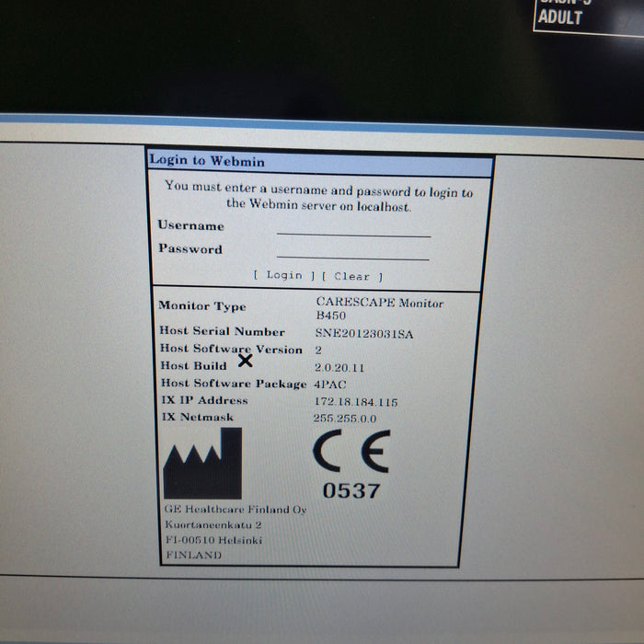Click the Host Serial Number value SNE20123031SA
The height and width of the screenshot is (644, 644).
pos(364,333)
